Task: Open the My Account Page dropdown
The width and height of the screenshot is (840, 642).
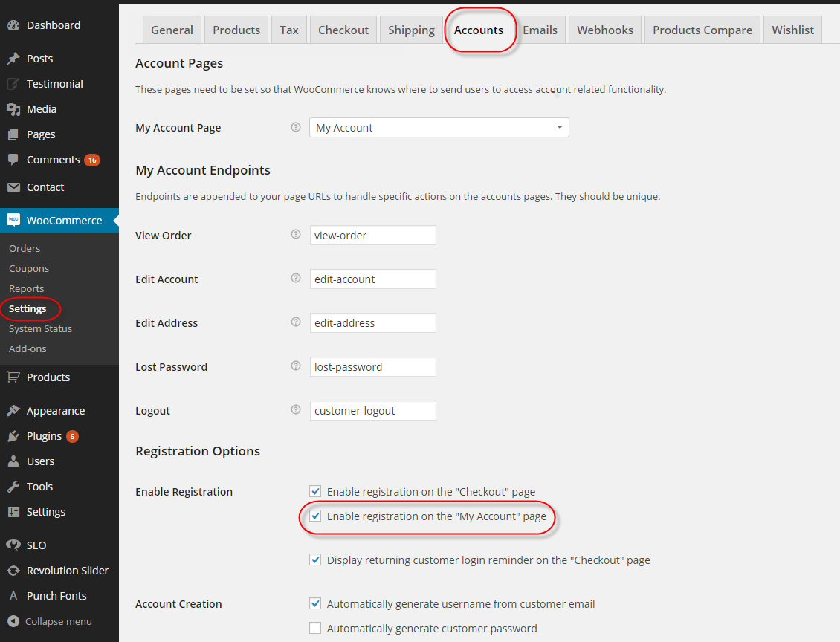Action: [x=439, y=128]
